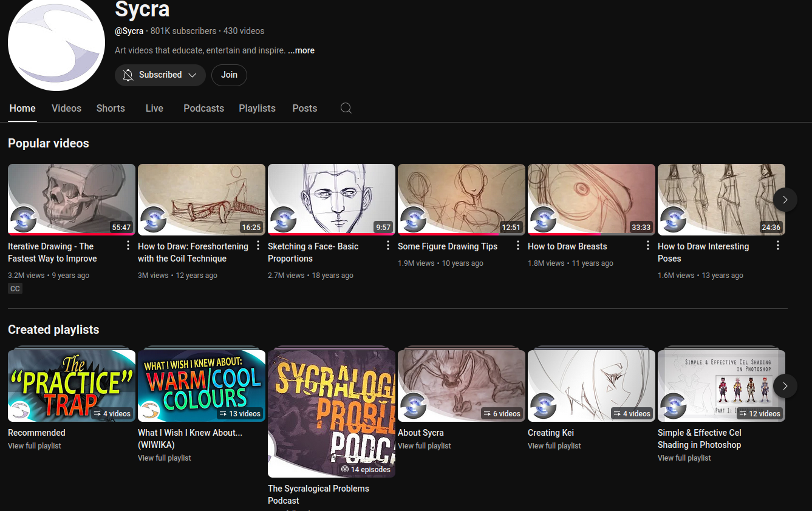Show next popular videos with arrow
Viewport: 812px width, 511px height.
(785, 200)
